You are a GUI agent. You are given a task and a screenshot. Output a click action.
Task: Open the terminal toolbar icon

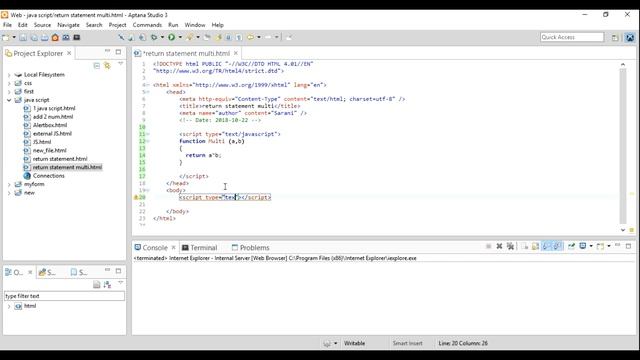pyautogui.click(x=76, y=38)
